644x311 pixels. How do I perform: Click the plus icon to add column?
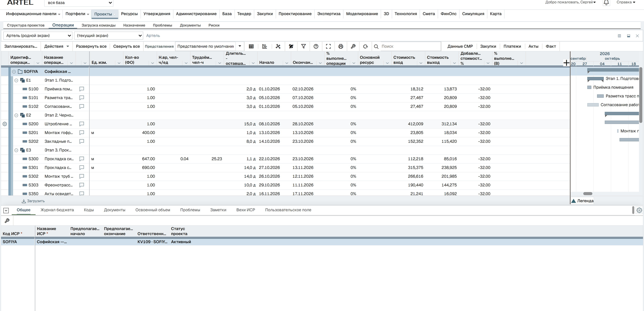566,63
